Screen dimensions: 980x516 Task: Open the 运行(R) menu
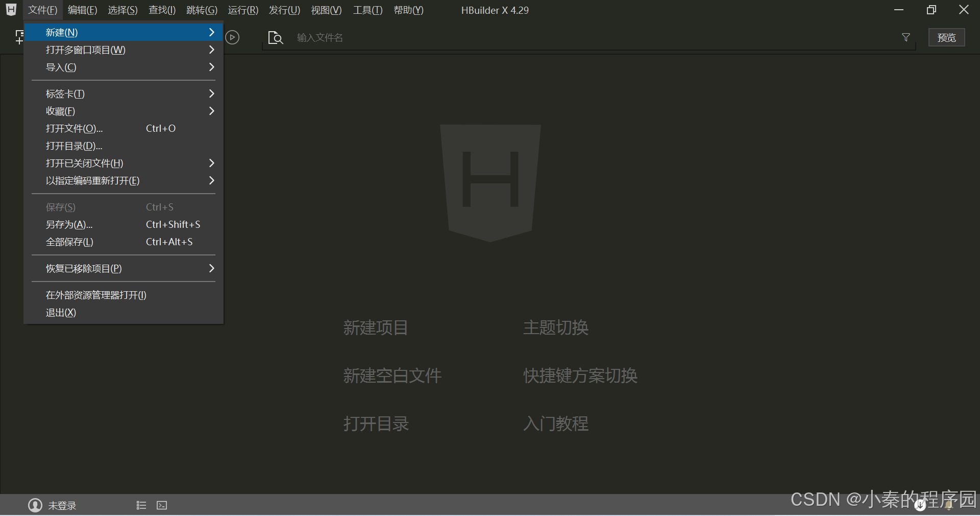243,10
